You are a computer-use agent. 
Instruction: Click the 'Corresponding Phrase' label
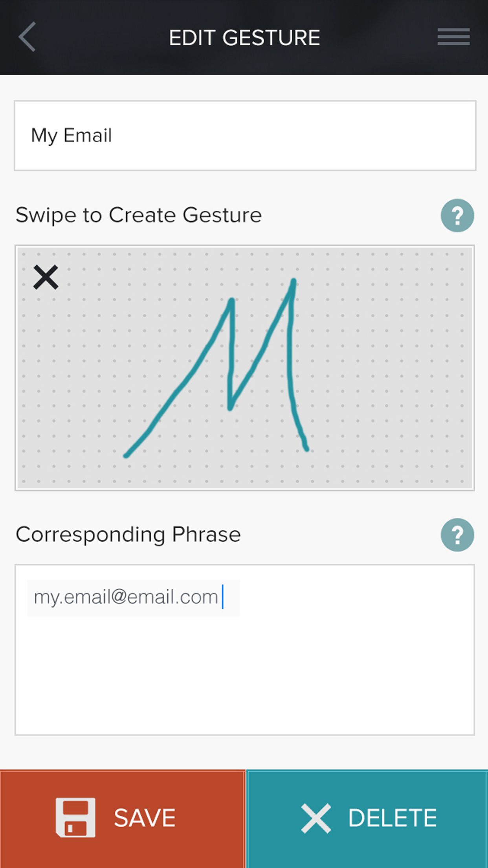point(128,535)
